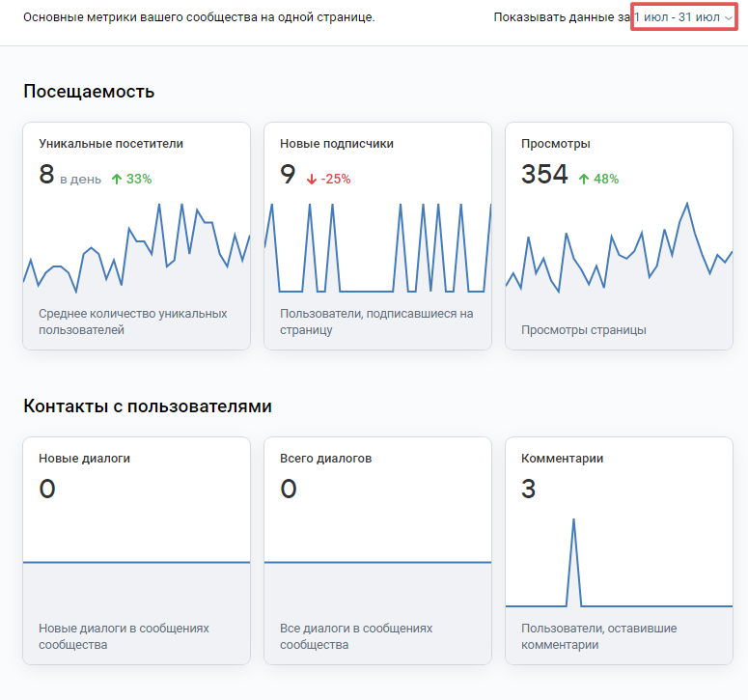Click the Уникальные посетители line chart
The height and width of the screenshot is (700, 748).
(x=136, y=248)
